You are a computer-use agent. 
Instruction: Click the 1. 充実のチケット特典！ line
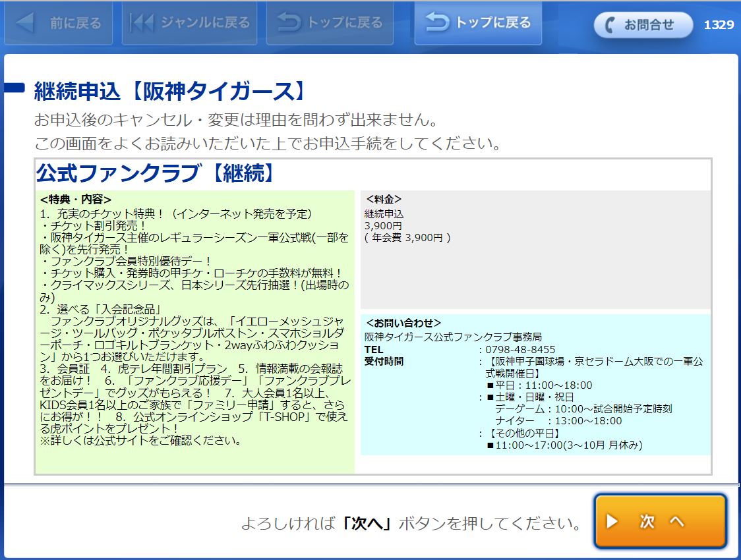click(x=176, y=214)
